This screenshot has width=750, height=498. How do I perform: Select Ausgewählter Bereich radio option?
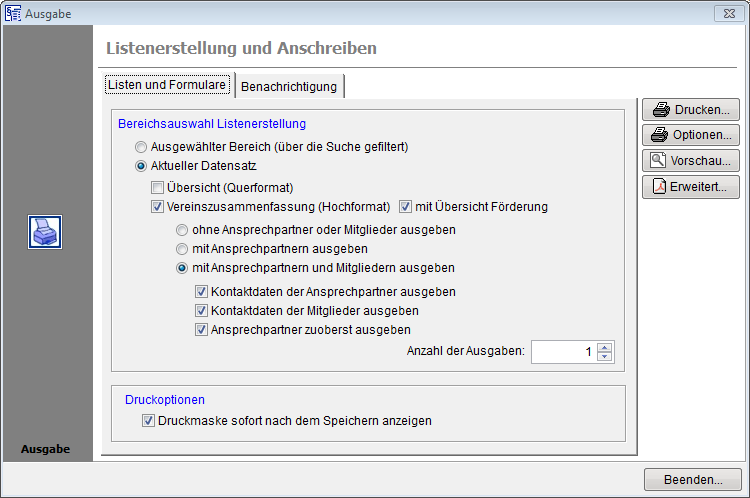(x=141, y=147)
